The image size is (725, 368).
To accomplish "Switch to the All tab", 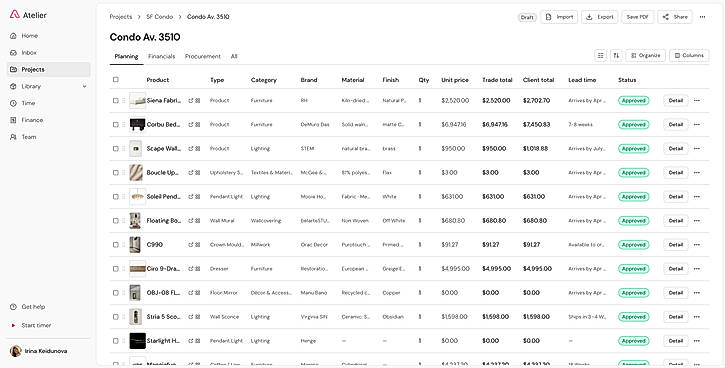I will coord(234,56).
